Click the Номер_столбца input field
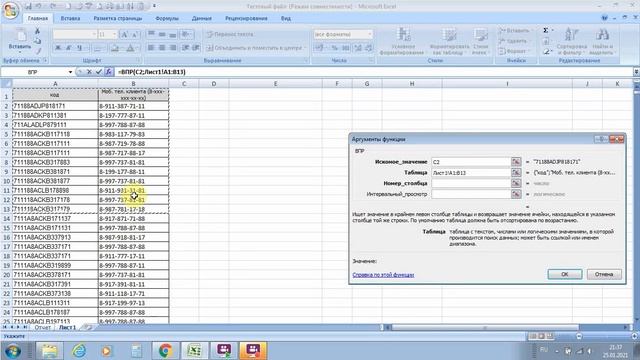 [x=471, y=183]
